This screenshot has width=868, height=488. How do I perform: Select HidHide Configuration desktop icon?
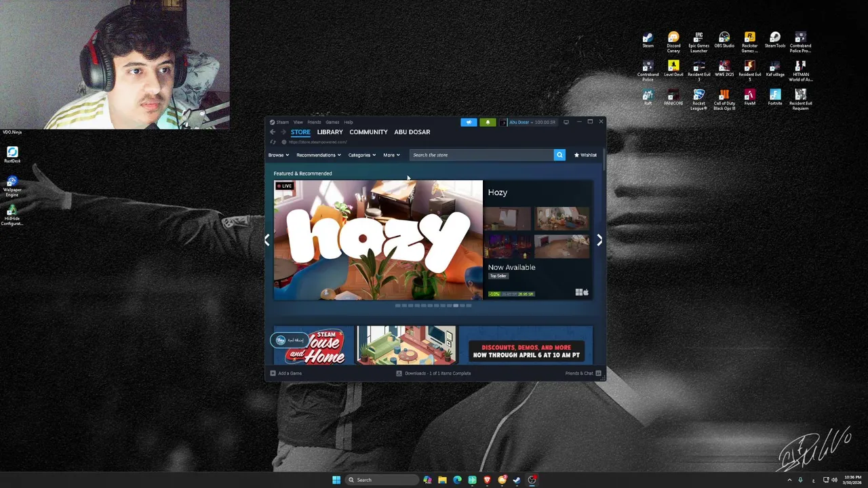click(x=12, y=215)
